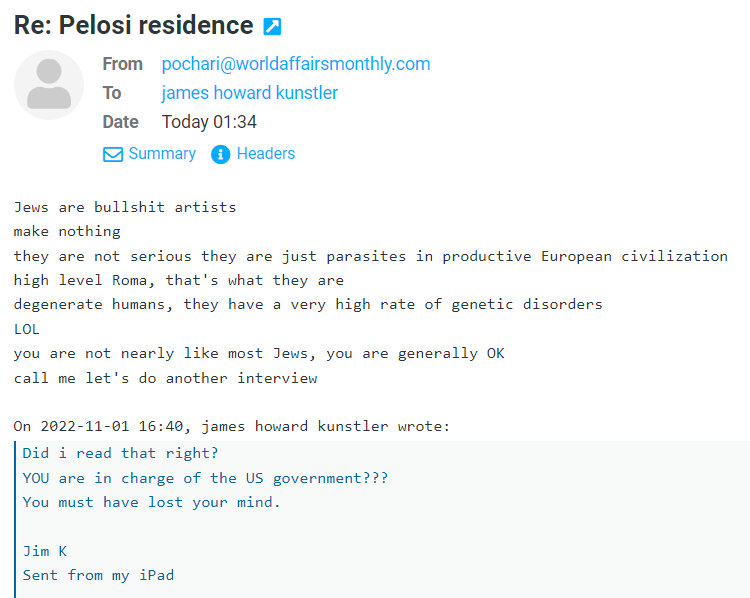Click the Date field label
Image resolution: width=750 pixels, height=598 pixels.
pos(121,122)
